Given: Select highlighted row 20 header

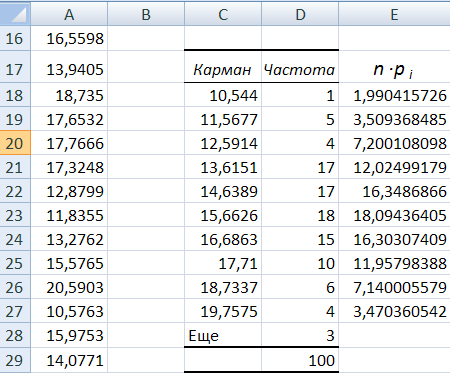Looking at the screenshot, I should point(15,143).
